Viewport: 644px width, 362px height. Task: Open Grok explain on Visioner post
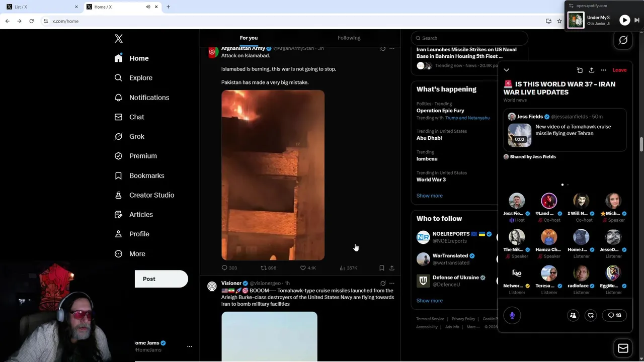tap(383, 284)
